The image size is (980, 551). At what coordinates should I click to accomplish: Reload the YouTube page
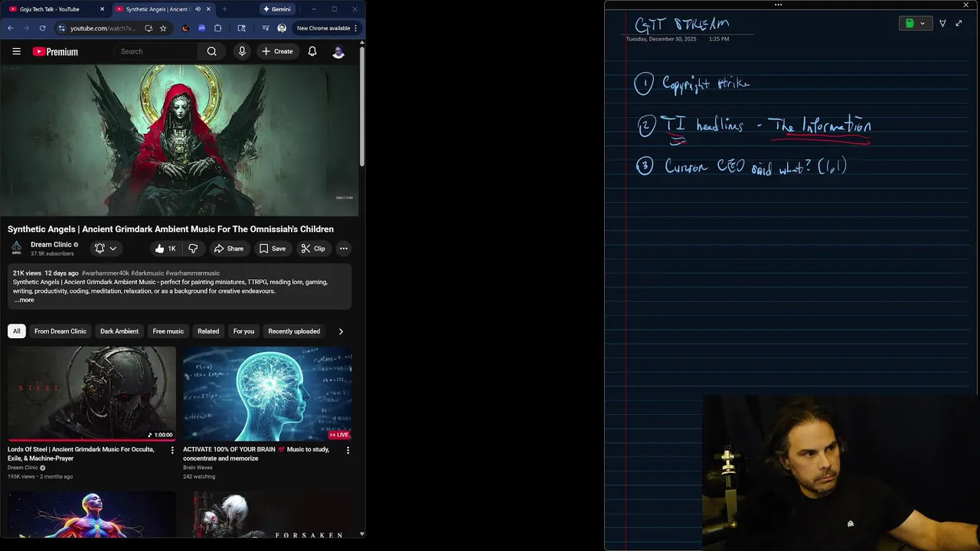click(x=42, y=28)
